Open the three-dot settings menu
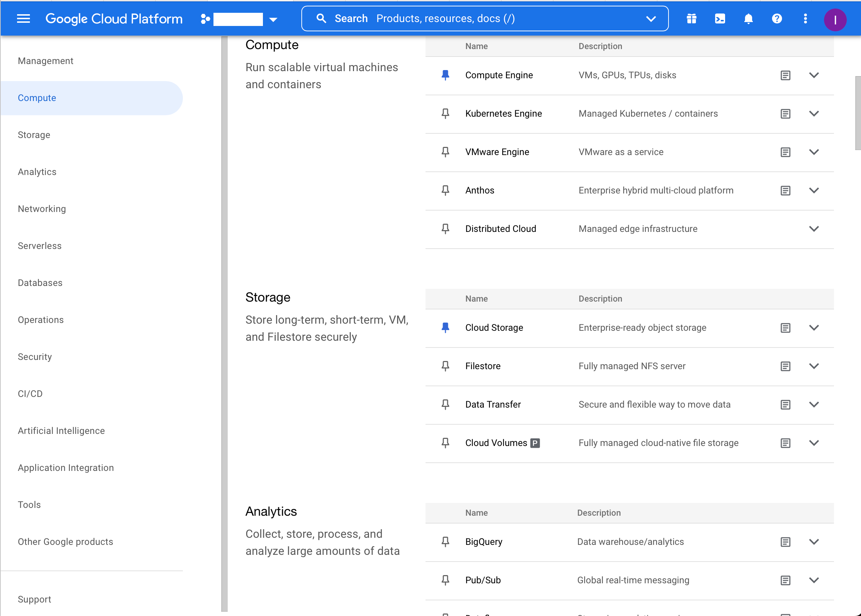Image resolution: width=861 pixels, height=616 pixels. [x=805, y=18]
